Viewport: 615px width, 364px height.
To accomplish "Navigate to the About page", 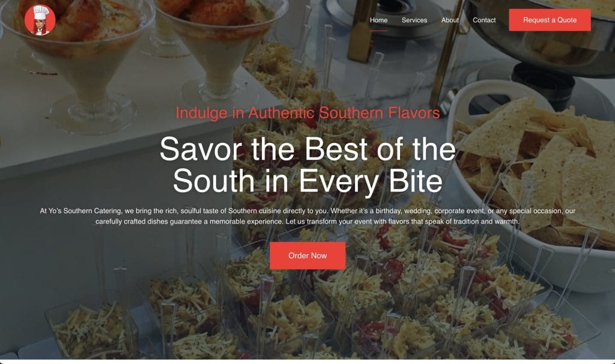I will [x=450, y=20].
